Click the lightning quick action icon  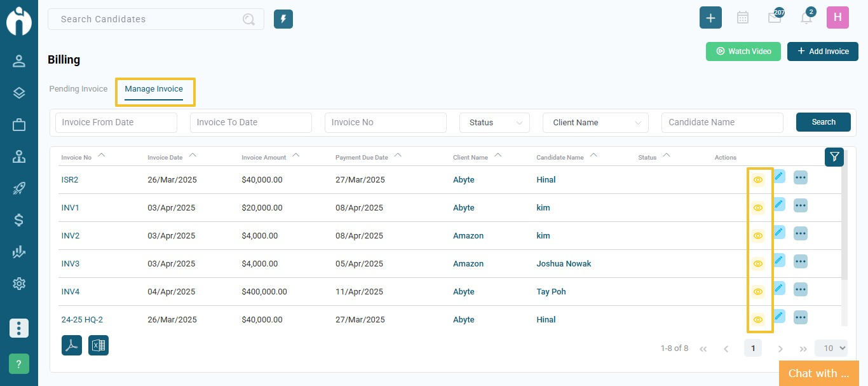click(x=283, y=19)
